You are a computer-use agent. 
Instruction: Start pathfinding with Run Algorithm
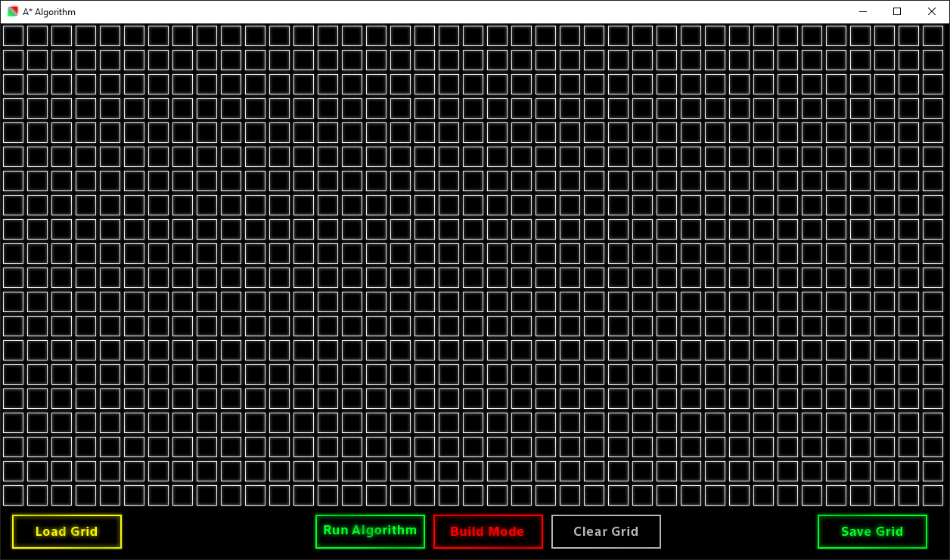[x=370, y=531]
